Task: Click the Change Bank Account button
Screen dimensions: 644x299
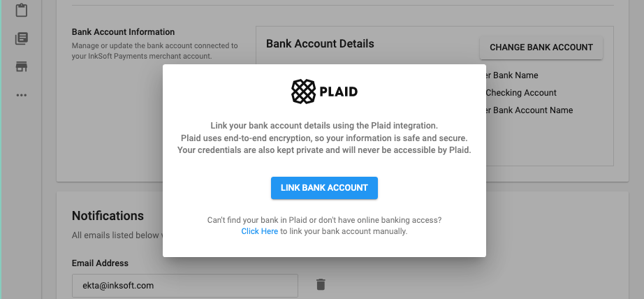Action: [x=541, y=48]
